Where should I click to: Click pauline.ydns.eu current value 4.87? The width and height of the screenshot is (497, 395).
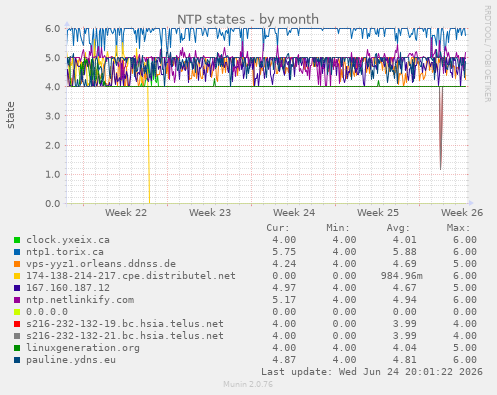tap(284, 360)
